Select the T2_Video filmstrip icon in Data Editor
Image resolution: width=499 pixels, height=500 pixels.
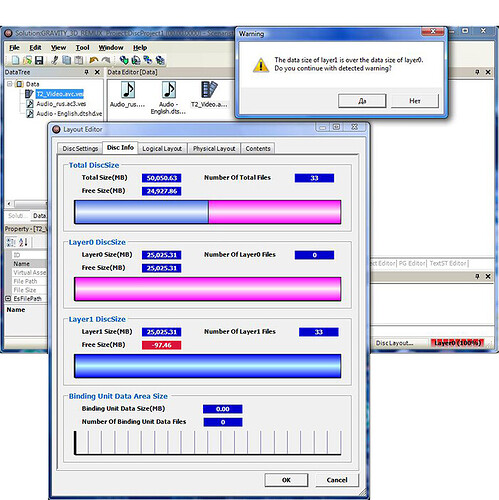(x=209, y=90)
